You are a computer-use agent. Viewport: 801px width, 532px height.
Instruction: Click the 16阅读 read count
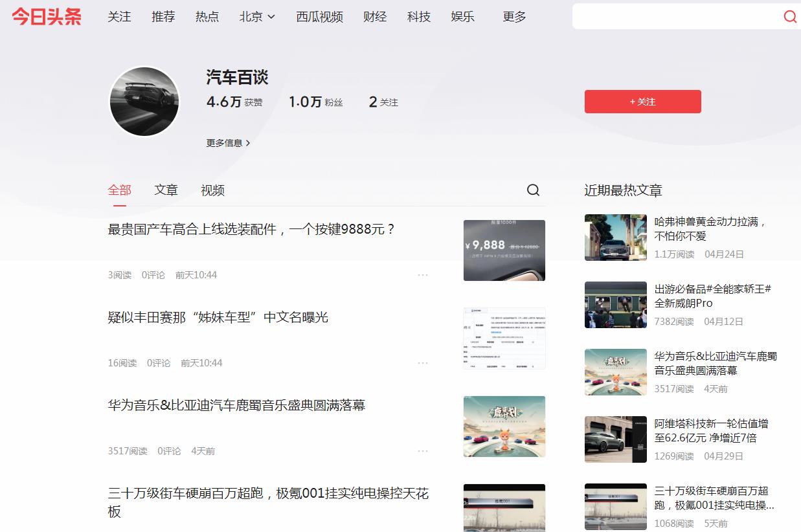tap(122, 363)
